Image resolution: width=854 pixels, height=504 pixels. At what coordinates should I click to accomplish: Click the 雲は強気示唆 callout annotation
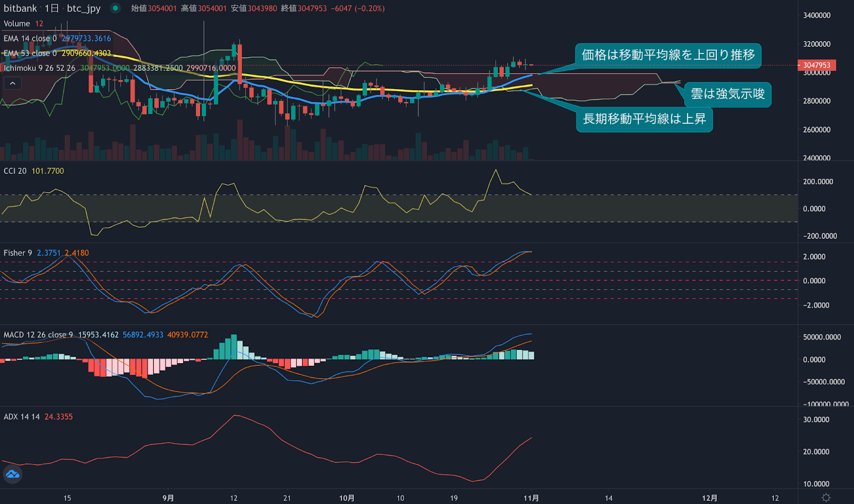click(x=728, y=94)
